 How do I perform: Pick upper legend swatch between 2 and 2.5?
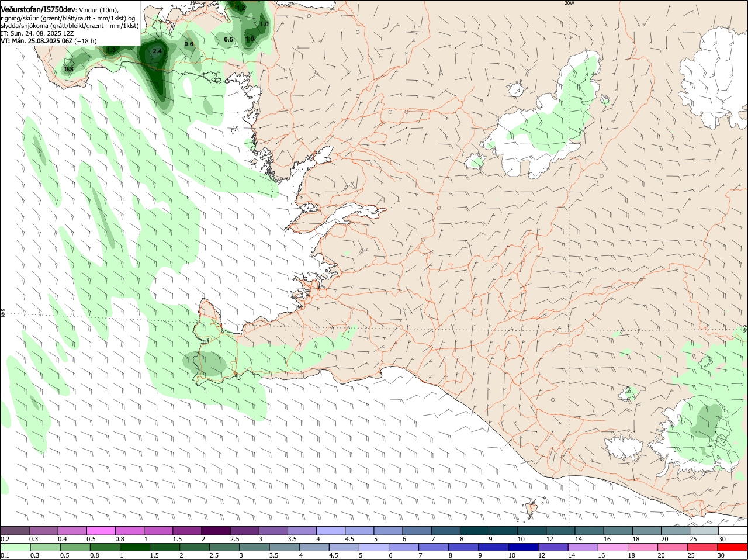click(x=216, y=531)
